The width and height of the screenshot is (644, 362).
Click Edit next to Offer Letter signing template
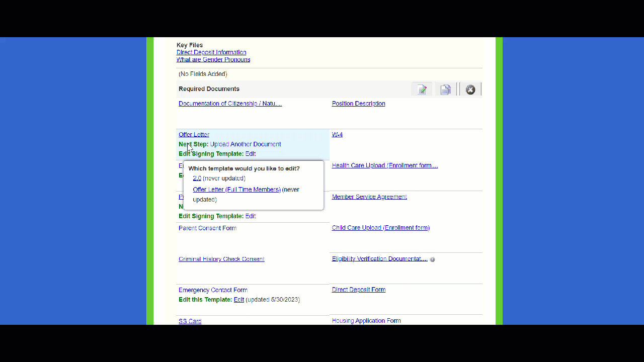(x=251, y=154)
